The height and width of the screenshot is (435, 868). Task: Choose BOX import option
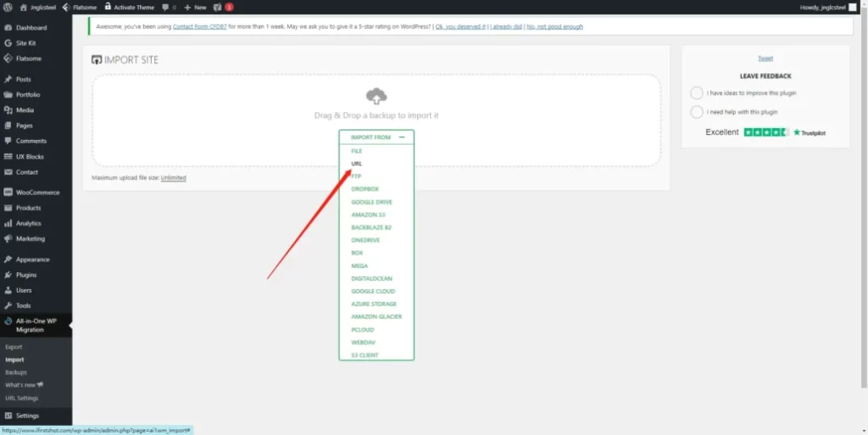point(357,253)
